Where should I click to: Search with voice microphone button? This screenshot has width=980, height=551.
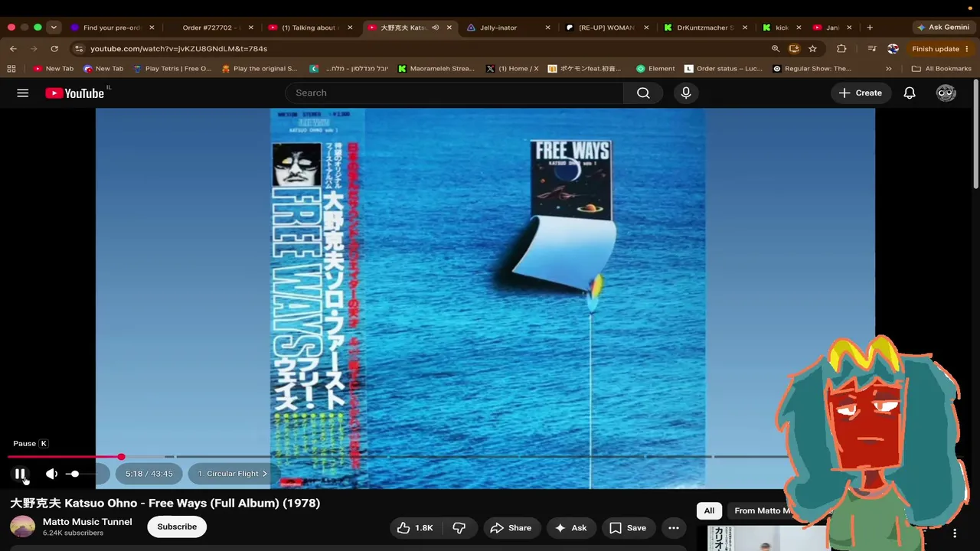coord(686,93)
